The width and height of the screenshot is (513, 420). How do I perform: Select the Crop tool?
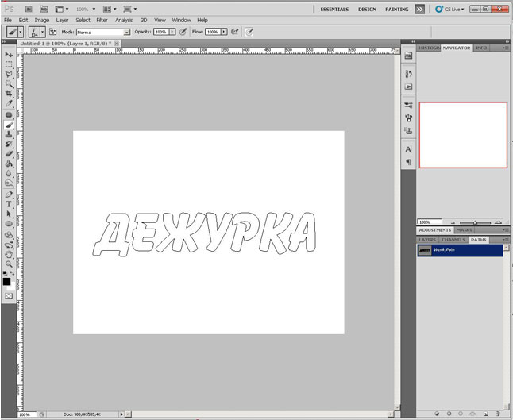[x=9, y=94]
